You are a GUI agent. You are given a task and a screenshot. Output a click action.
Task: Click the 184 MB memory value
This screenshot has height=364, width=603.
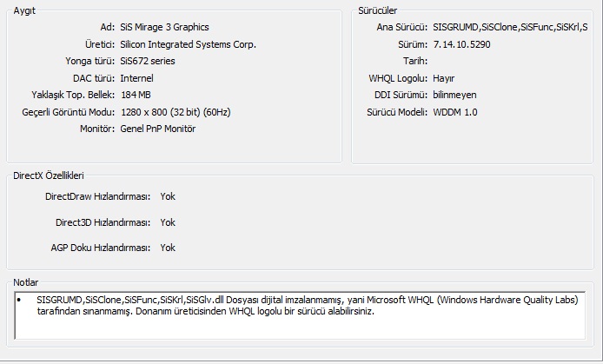tap(136, 95)
